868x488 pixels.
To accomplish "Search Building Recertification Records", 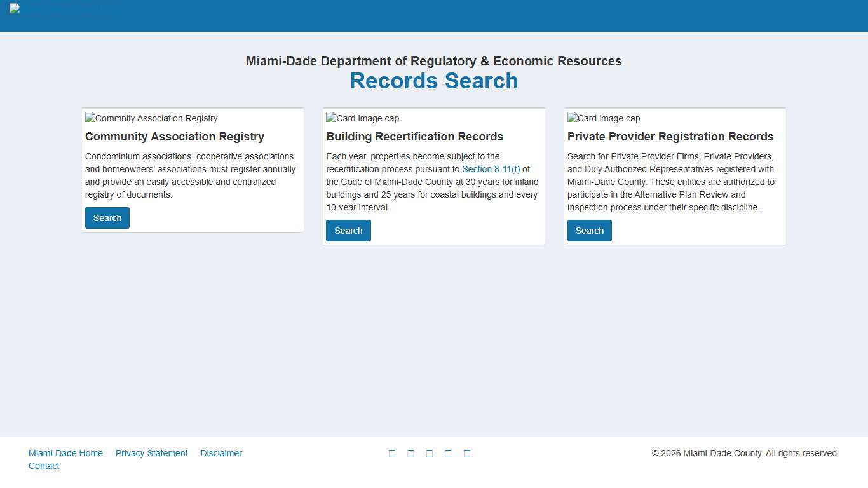I will tap(348, 230).
